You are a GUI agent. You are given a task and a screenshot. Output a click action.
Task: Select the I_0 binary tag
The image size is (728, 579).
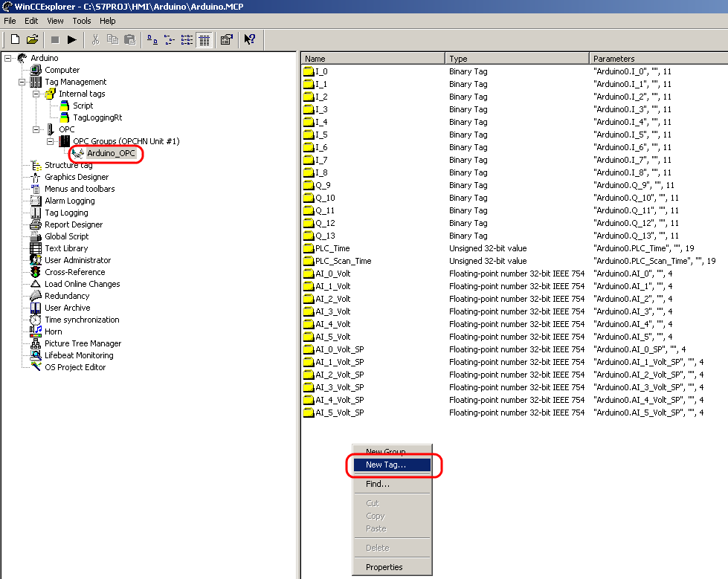pos(321,71)
